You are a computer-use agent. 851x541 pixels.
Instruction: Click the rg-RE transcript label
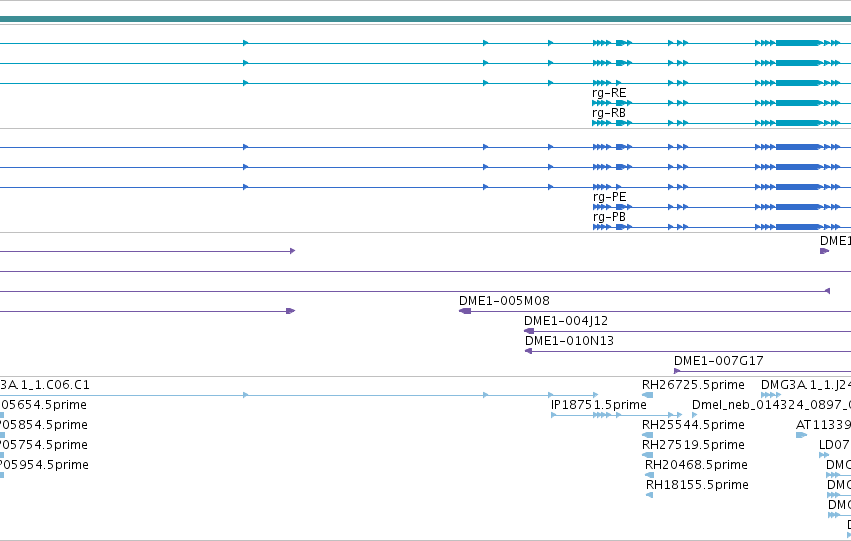(609, 93)
